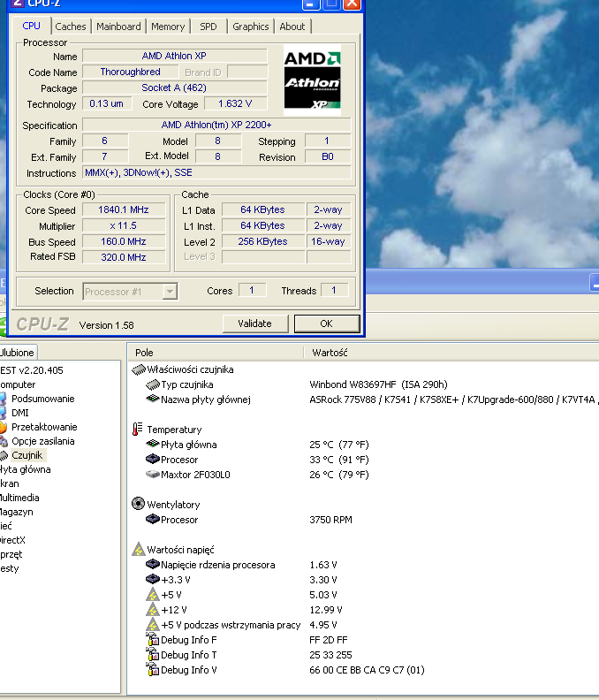599x700 pixels.
Task: Click the Thoroughbred code name field
Action: click(131, 72)
